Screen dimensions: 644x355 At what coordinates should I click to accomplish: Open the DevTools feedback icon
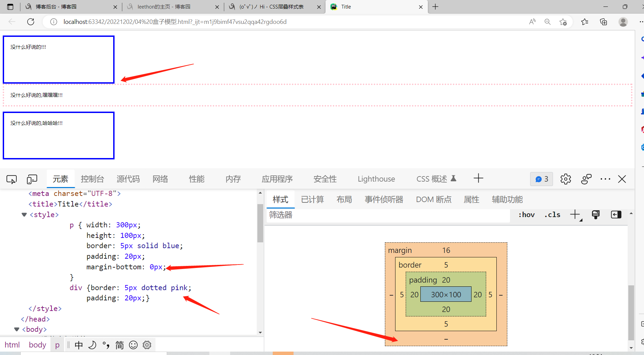[x=586, y=179]
